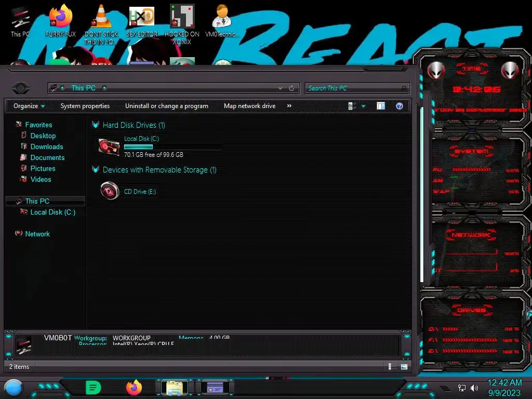Collapse Devices with Removable Storage group

[96, 170]
